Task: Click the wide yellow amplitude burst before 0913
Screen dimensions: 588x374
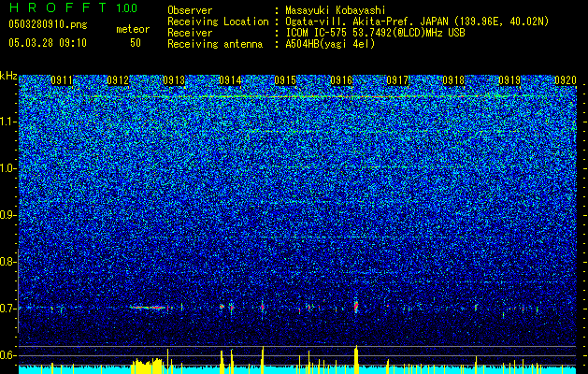Action: 147,367
